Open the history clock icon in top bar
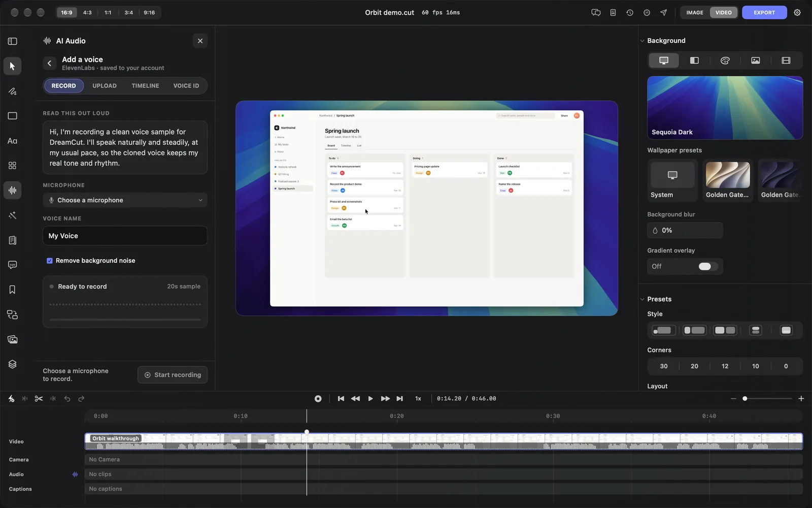The height and width of the screenshot is (508, 812). coord(630,13)
